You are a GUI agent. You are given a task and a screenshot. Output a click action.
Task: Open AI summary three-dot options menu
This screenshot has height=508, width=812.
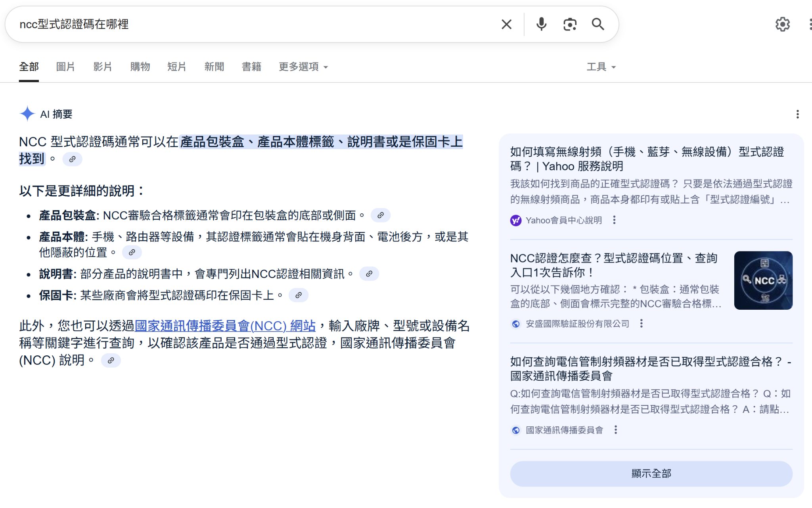click(x=797, y=114)
